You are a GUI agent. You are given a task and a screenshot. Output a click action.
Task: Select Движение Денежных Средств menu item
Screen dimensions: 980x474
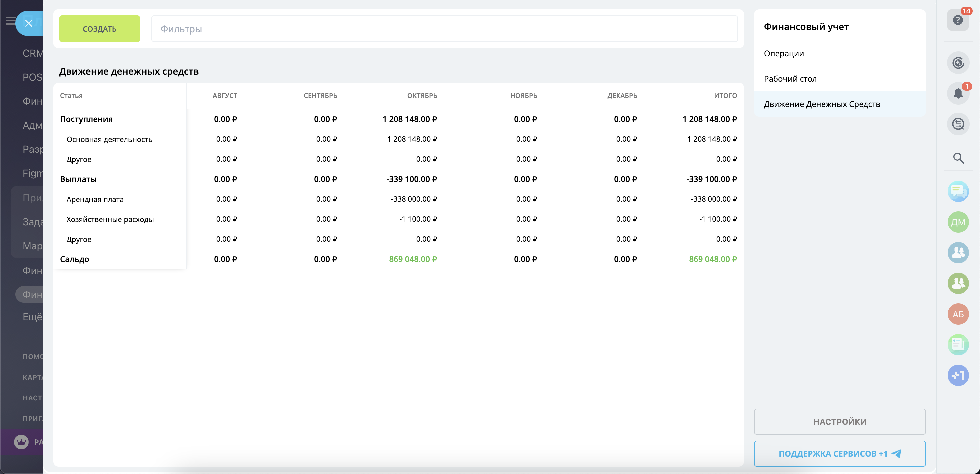[x=822, y=104]
